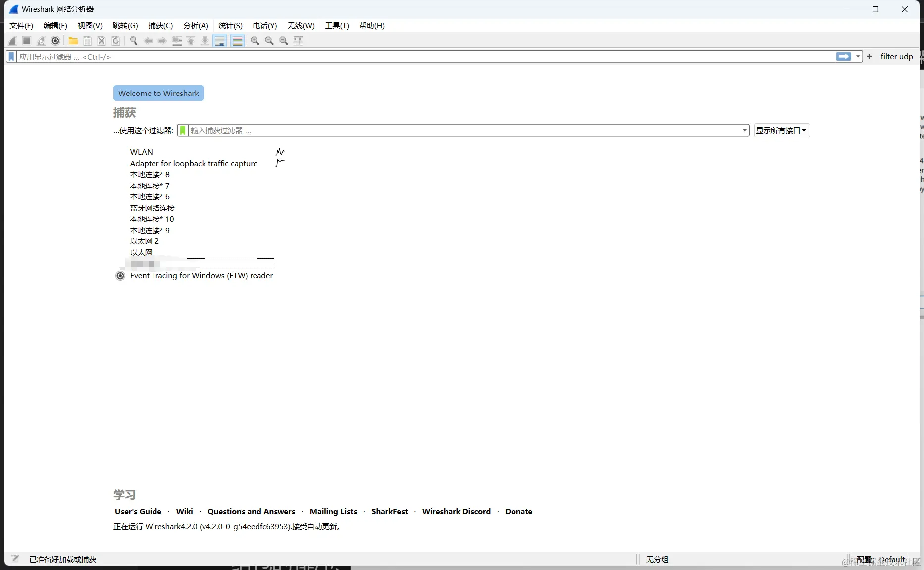Image resolution: width=924 pixels, height=570 pixels.
Task: Go back to previous packet arrow
Action: click(148, 41)
